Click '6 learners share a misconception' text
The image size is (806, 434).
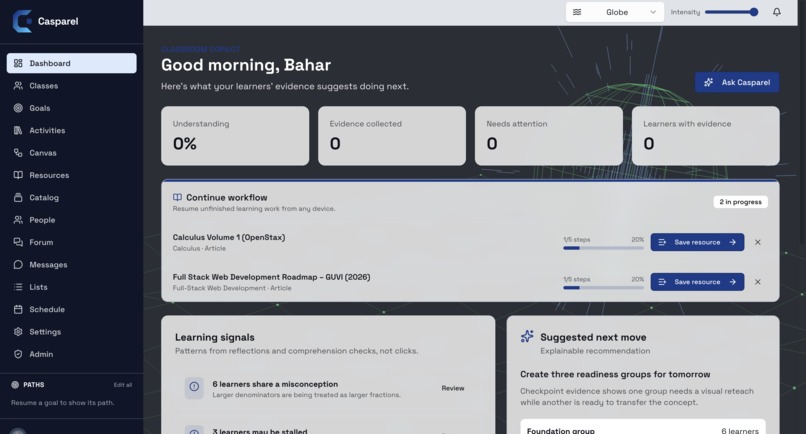pos(275,384)
